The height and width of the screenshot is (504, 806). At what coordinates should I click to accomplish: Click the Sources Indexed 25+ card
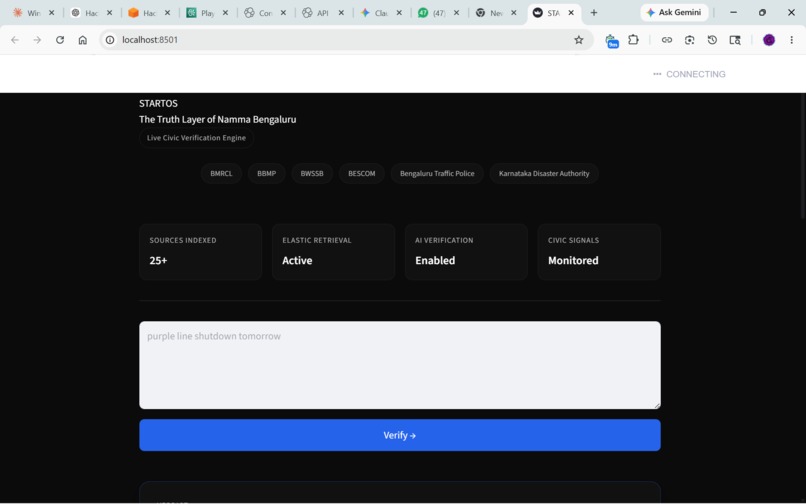point(200,251)
